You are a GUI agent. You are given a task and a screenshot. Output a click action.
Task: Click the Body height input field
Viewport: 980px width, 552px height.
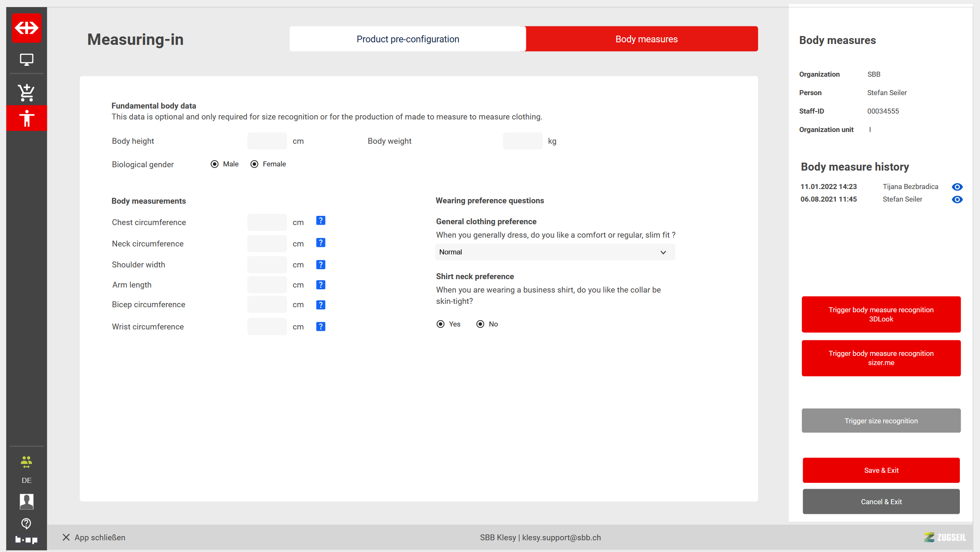tap(267, 141)
